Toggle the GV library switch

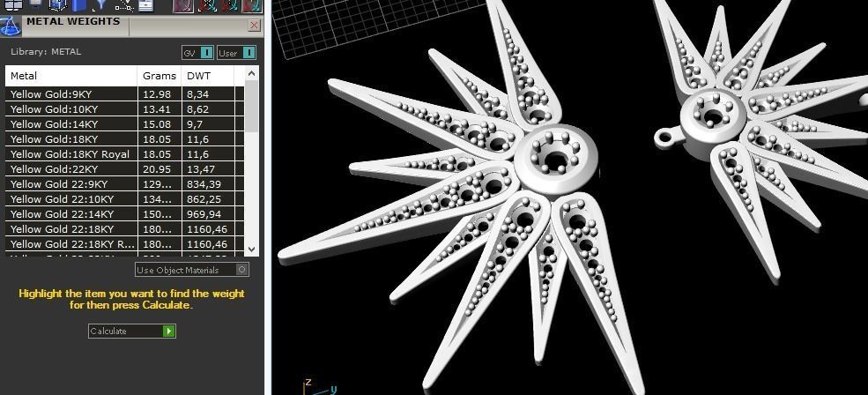point(197,53)
